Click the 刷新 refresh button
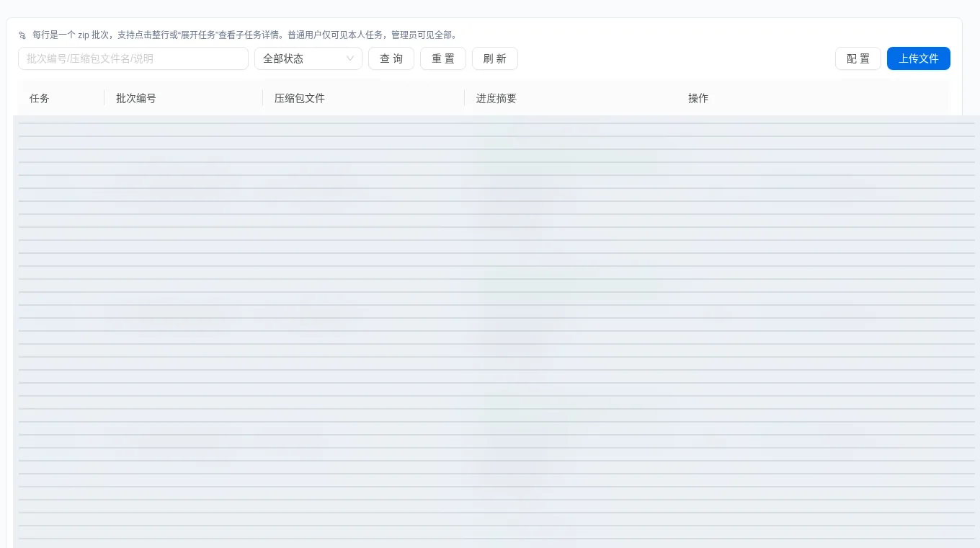 (495, 58)
